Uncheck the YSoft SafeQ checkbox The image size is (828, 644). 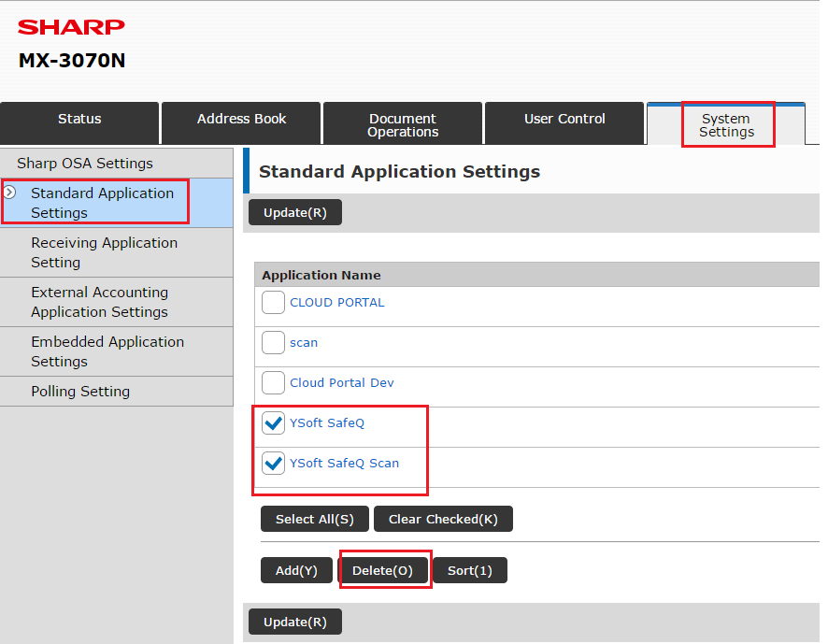coord(273,423)
